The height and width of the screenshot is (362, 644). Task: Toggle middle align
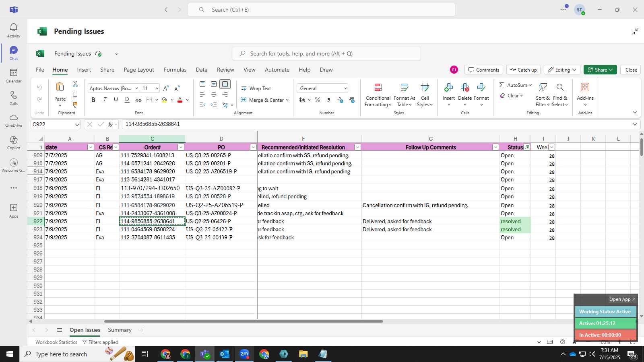click(214, 84)
